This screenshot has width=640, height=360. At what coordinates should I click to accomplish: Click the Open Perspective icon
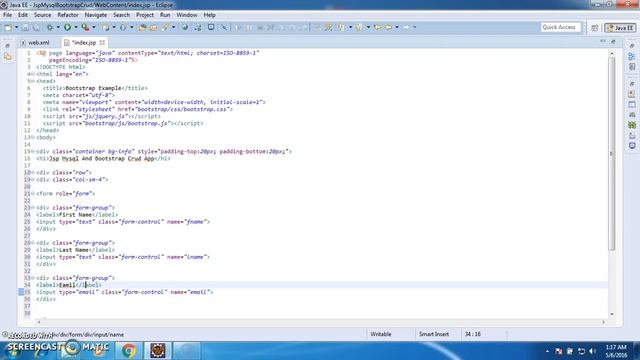(595, 28)
